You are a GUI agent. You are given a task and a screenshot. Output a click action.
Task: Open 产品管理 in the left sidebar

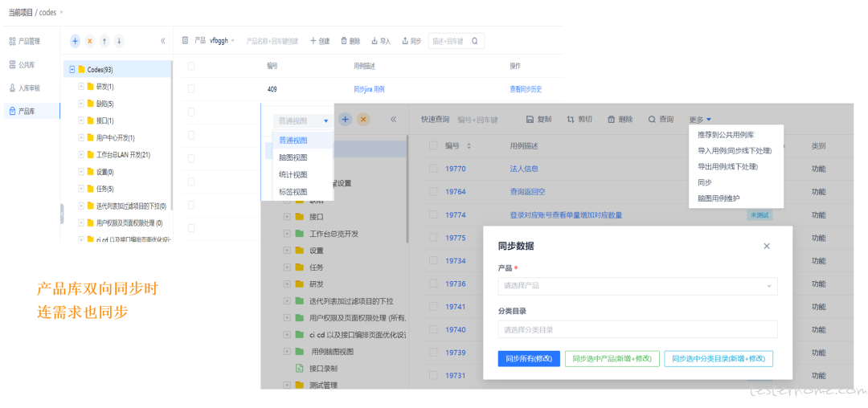click(25, 41)
